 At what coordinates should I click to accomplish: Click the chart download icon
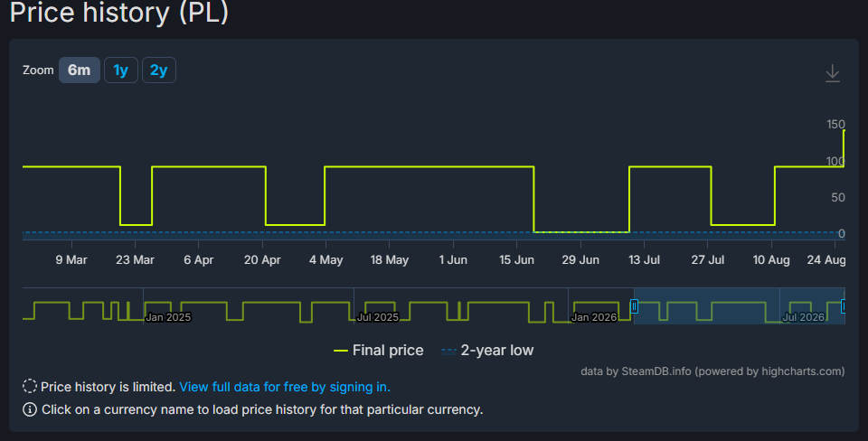[x=832, y=73]
